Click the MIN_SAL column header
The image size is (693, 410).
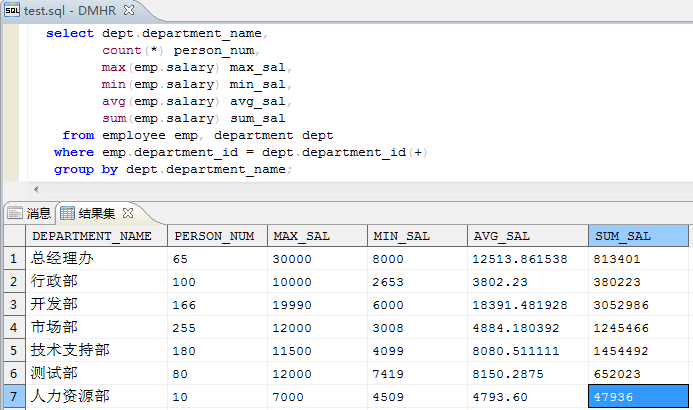click(415, 236)
